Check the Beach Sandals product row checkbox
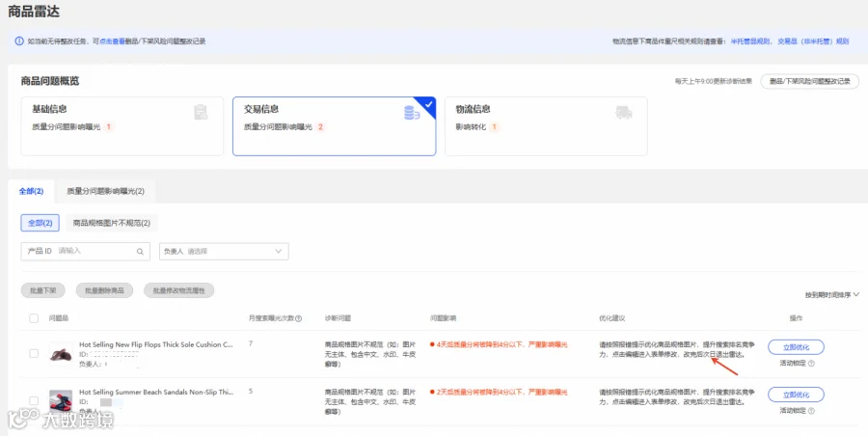This screenshot has height=436, width=868. click(34, 400)
